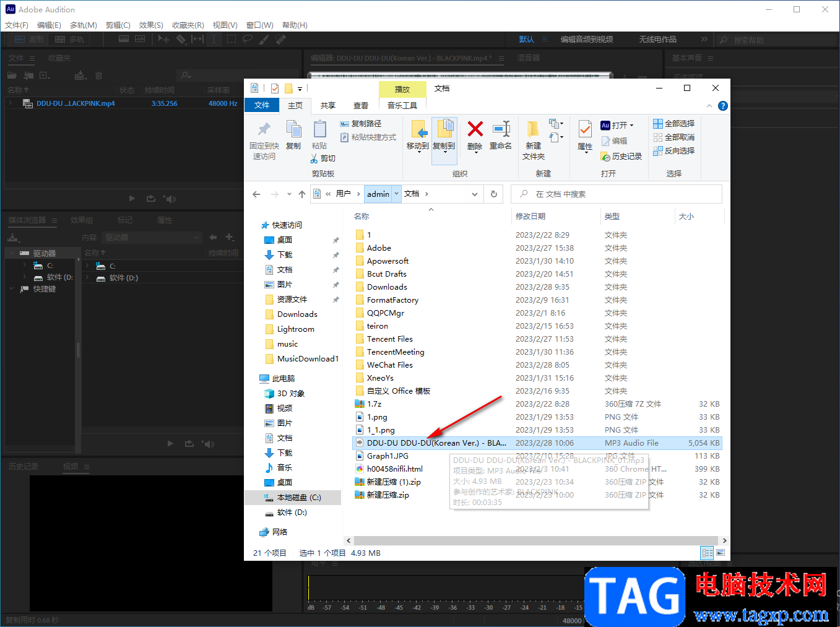Image resolution: width=840 pixels, height=627 pixels.
Task: Open Content dropdown in Audition Media Browser
Action: (152, 237)
